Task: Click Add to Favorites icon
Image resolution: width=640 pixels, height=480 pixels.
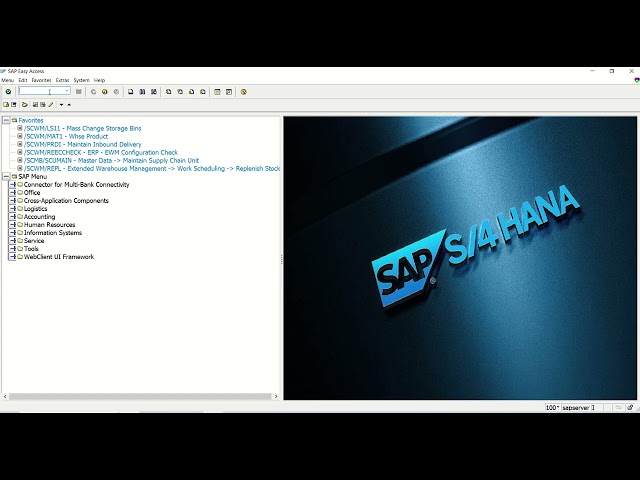Action: pos(35,105)
